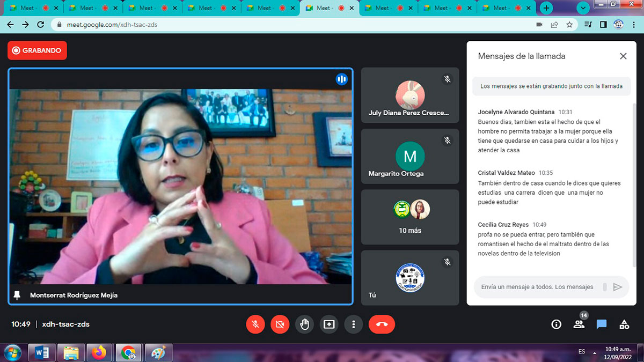Viewport: 644px width, 362px height.
Task: Open the Activities shapes icon
Action: (x=624, y=324)
